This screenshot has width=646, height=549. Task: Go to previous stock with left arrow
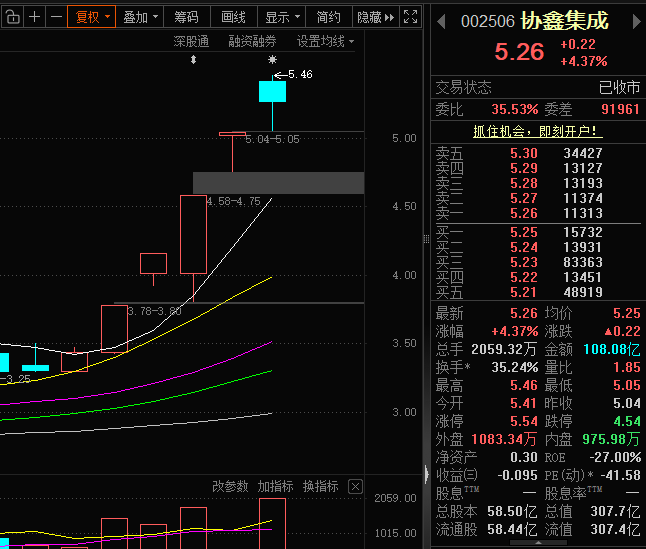tap(441, 21)
